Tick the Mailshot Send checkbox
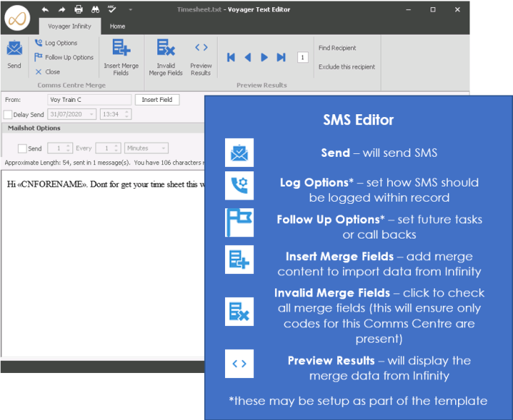 (x=22, y=148)
